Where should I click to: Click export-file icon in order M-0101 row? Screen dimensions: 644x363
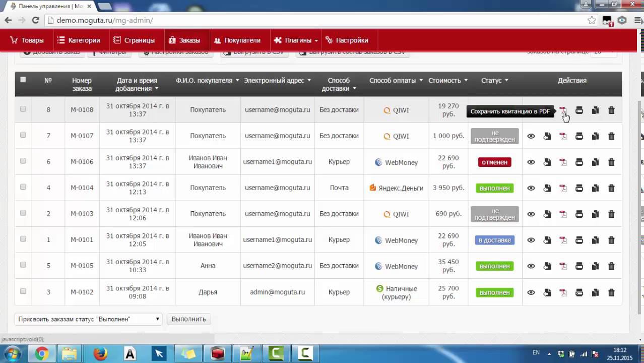tap(547, 240)
